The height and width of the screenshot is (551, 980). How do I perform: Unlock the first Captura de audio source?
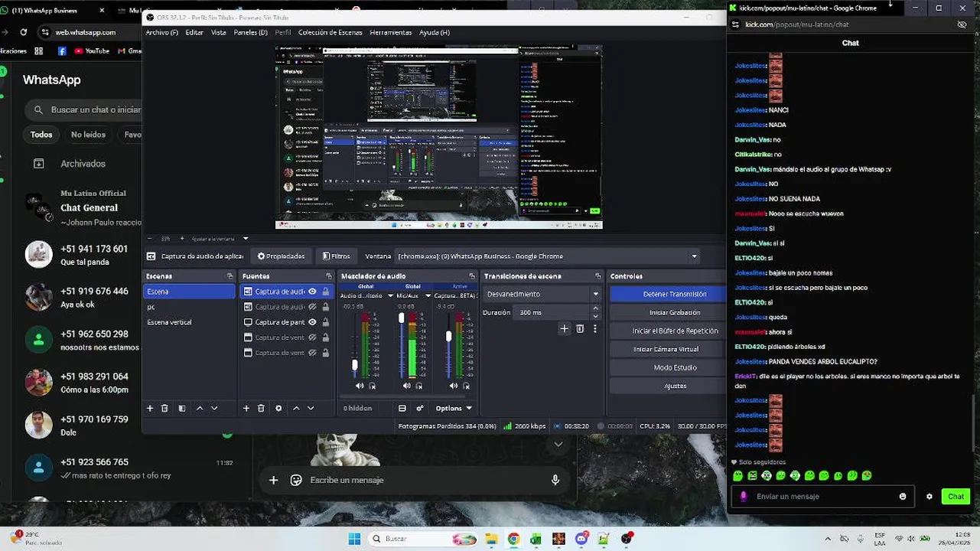[326, 292]
